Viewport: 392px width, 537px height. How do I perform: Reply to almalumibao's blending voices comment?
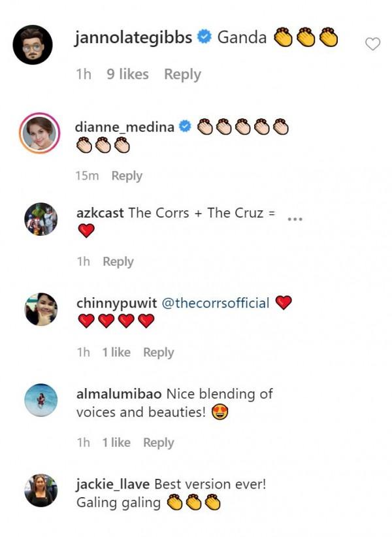click(159, 442)
